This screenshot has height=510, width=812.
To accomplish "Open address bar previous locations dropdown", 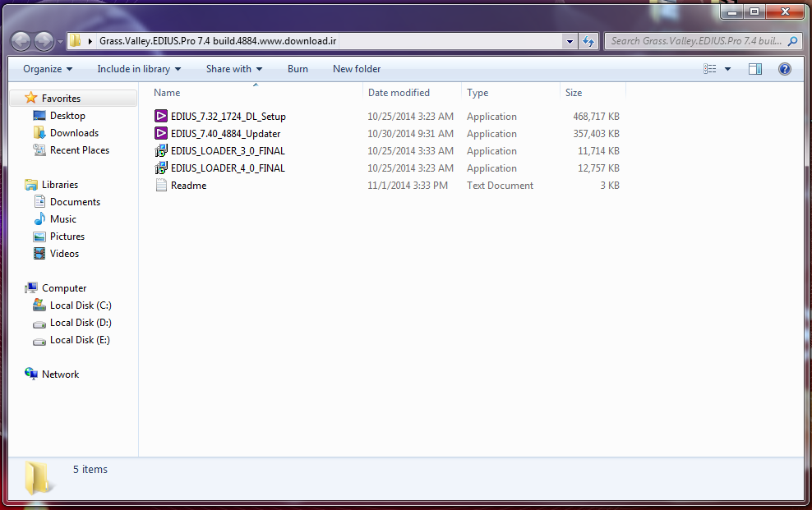I will pyautogui.click(x=570, y=41).
